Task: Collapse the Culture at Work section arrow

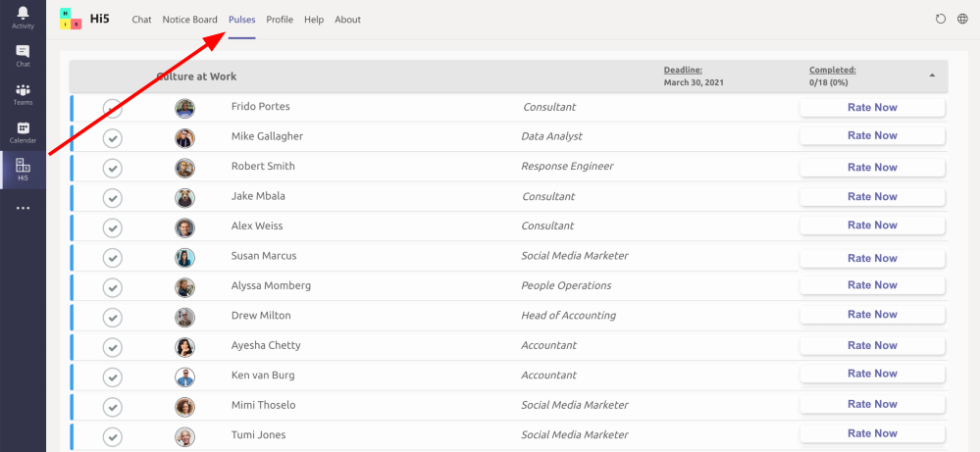Action: (932, 75)
